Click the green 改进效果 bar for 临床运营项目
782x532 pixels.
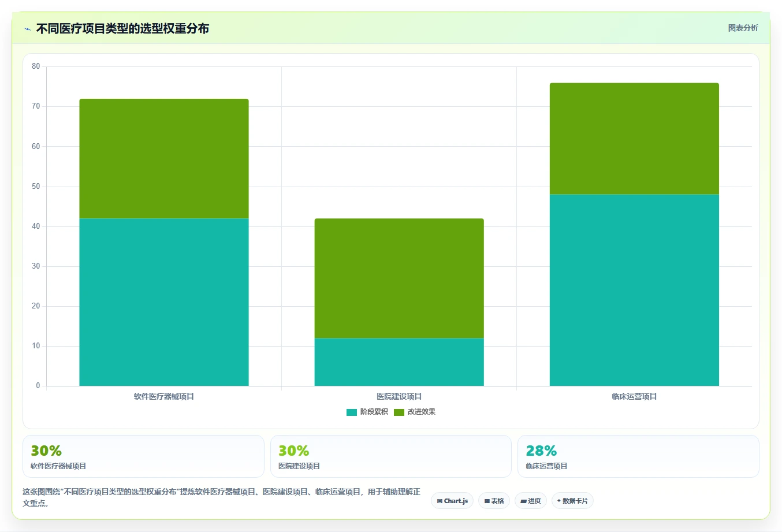[x=634, y=139]
